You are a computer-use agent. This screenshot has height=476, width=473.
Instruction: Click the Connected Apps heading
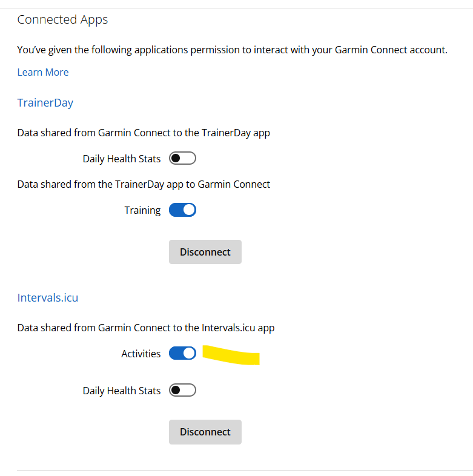point(62,19)
